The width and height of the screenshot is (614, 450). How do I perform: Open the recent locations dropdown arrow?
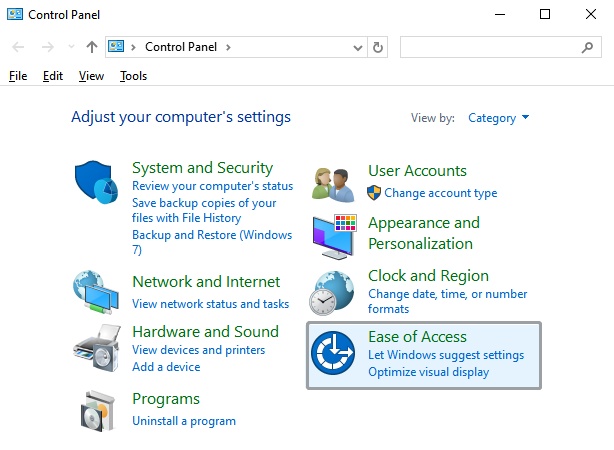71,47
